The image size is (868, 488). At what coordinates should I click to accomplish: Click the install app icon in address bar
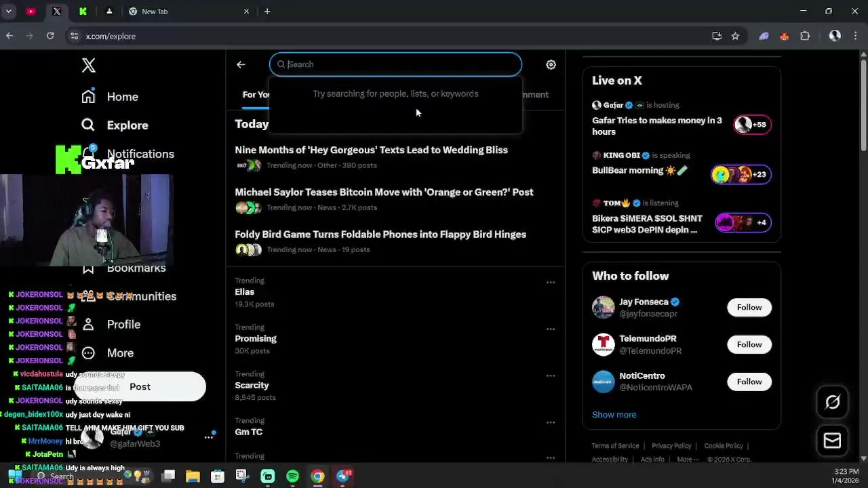717,36
